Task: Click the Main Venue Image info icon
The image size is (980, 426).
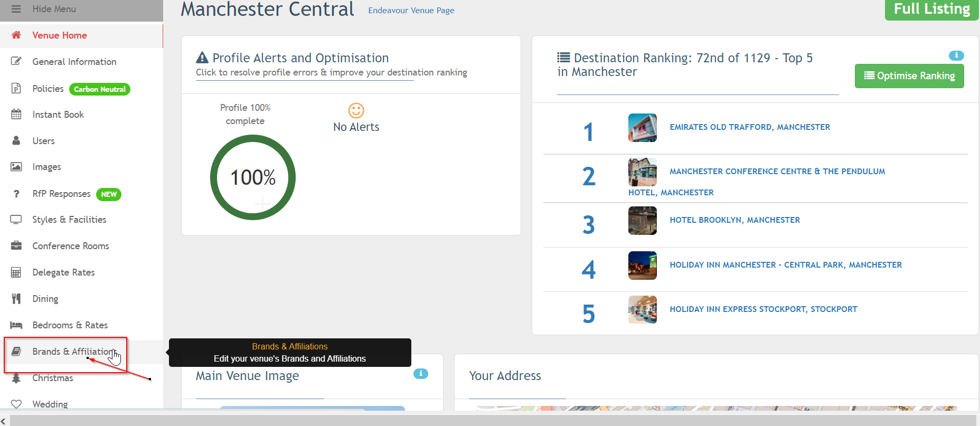Action: (421, 374)
